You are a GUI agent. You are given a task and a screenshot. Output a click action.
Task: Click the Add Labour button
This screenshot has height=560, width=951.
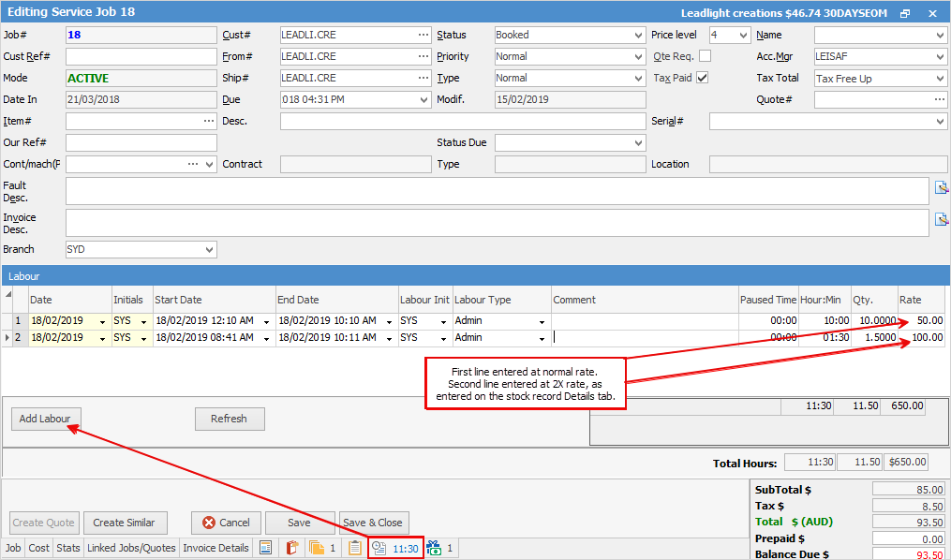[x=45, y=419]
